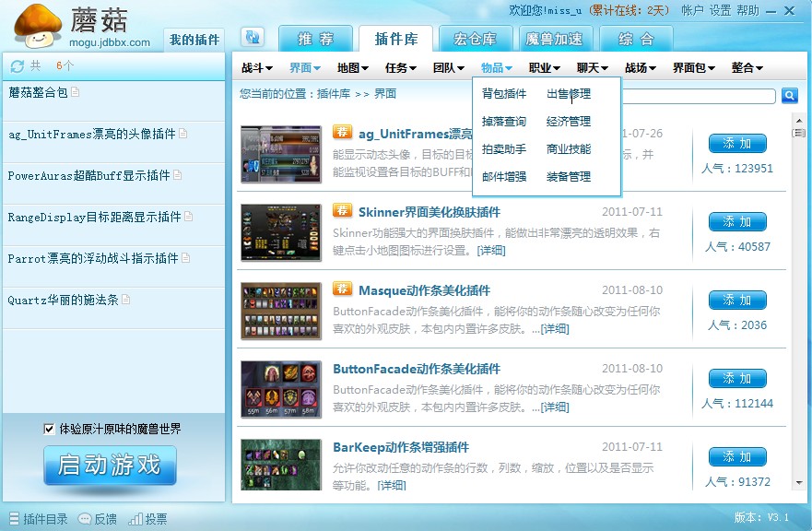Open document icon next to ag_UnitFrames
The width and height of the screenshot is (812, 531).
pyautogui.click(x=182, y=134)
